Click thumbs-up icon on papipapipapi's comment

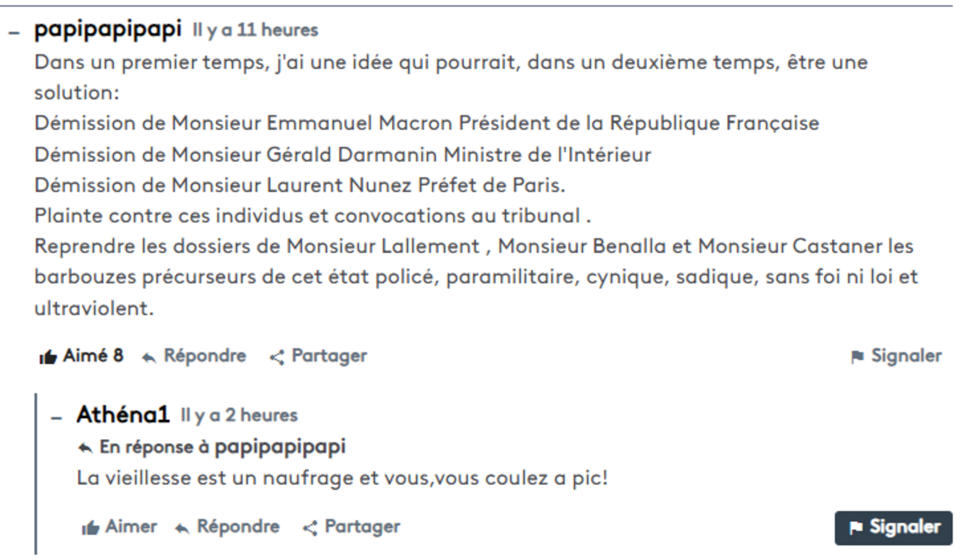point(48,357)
